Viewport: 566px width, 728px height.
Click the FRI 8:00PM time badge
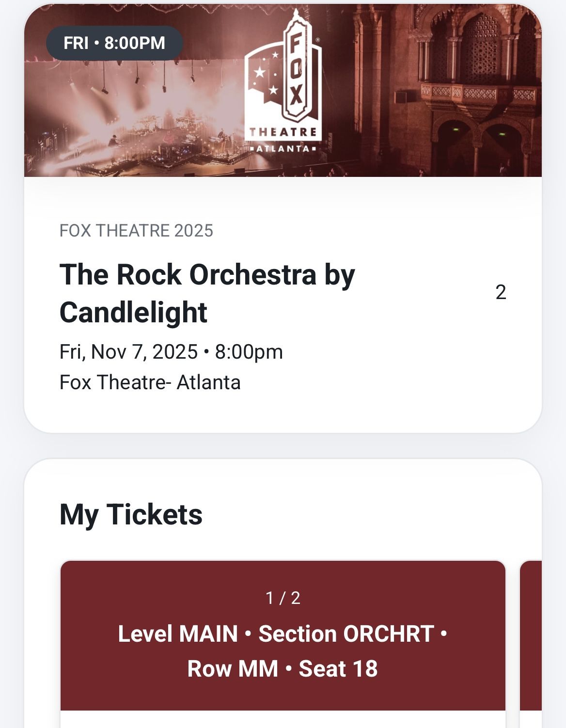114,43
